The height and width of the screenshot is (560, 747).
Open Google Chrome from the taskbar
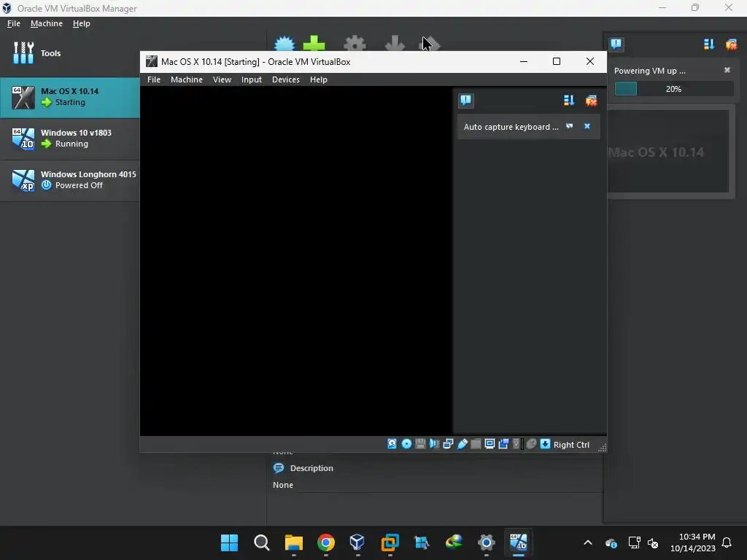point(326,542)
